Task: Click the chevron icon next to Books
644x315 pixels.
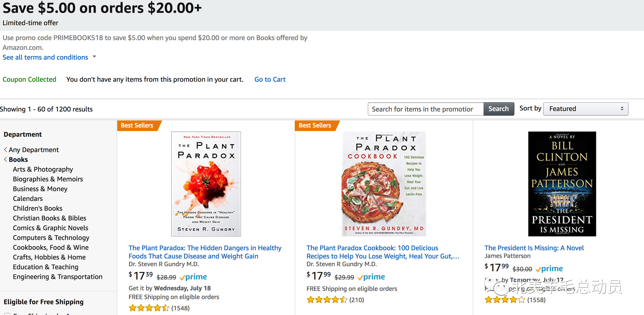Action: point(5,159)
